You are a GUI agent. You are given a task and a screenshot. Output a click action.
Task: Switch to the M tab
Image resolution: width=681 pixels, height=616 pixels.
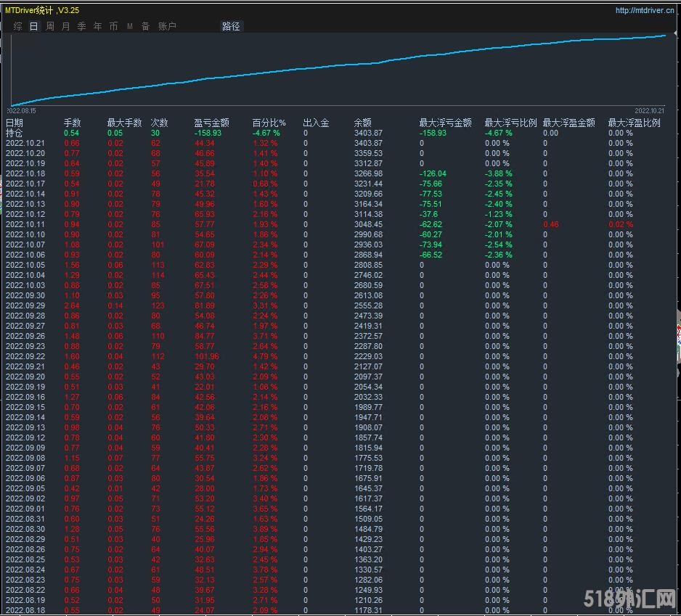129,26
